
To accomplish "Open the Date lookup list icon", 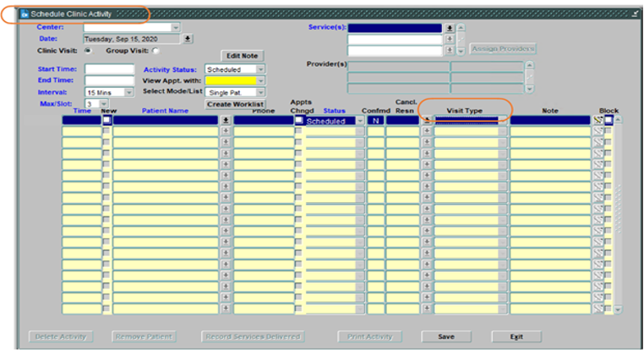I will point(188,39).
